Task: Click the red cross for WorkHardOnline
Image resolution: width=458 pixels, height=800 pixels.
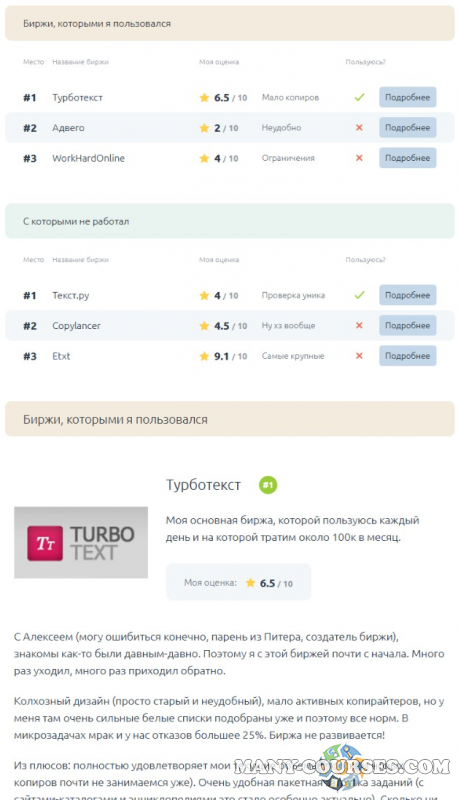Action: tap(359, 158)
